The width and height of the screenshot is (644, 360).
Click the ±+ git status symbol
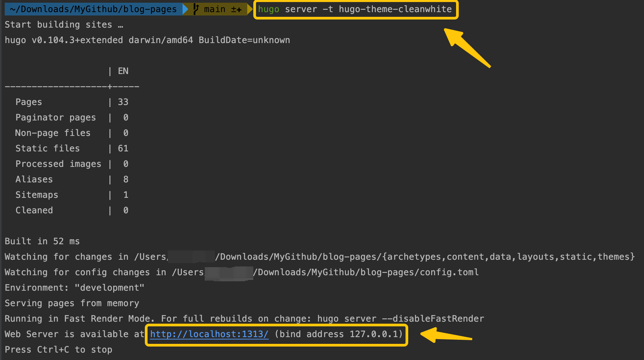click(236, 9)
